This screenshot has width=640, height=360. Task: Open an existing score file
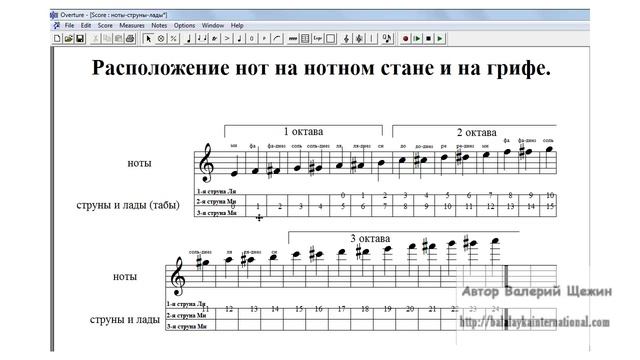pyautogui.click(x=69, y=39)
